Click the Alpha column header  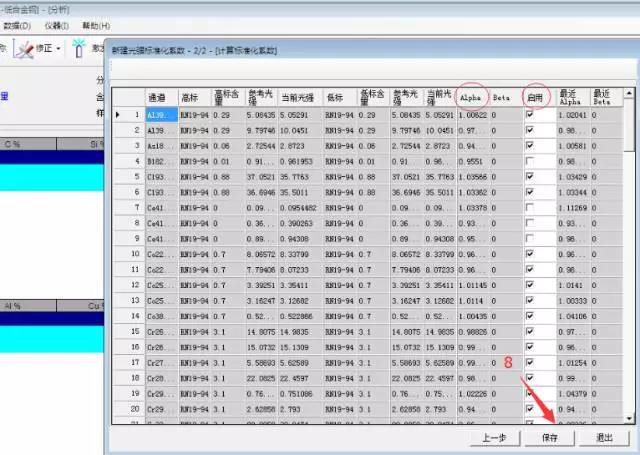(471, 98)
